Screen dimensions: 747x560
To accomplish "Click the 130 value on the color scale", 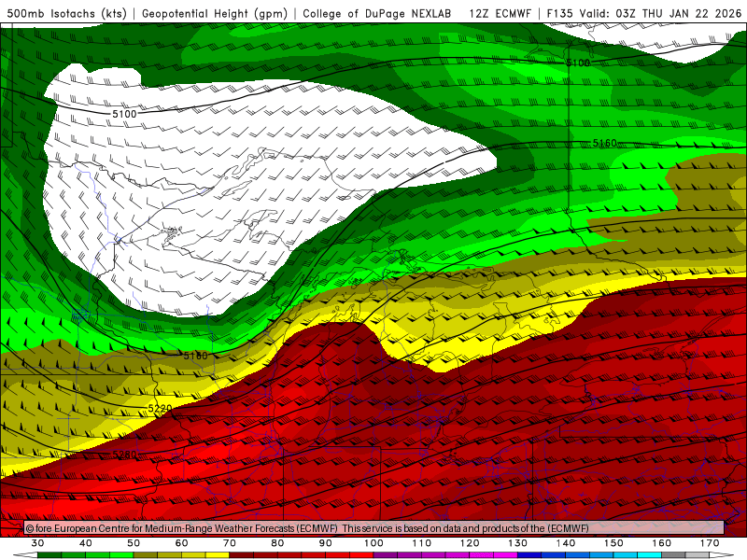I will pyautogui.click(x=518, y=543).
